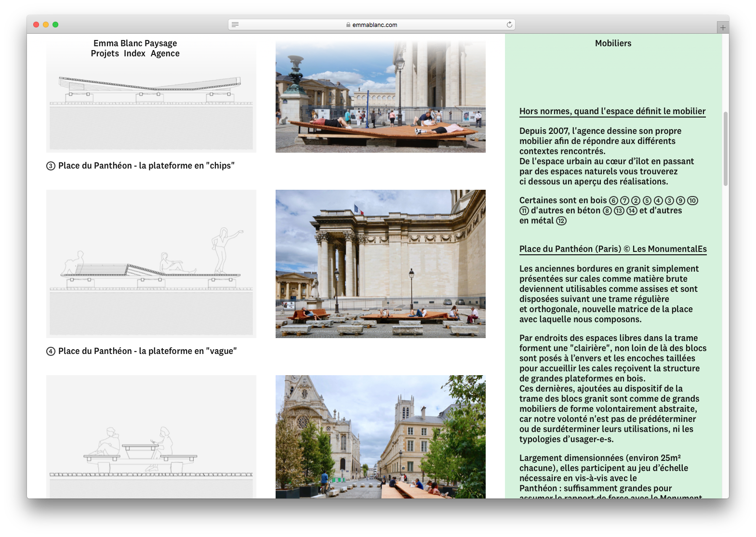Viewport: 756px width, 537px height.
Task: Click the emmablanc.com address field
Action: click(374, 25)
